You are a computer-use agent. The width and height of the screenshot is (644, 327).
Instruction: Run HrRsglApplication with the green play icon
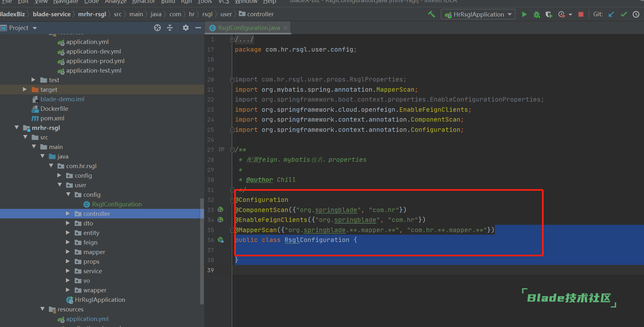pos(524,14)
